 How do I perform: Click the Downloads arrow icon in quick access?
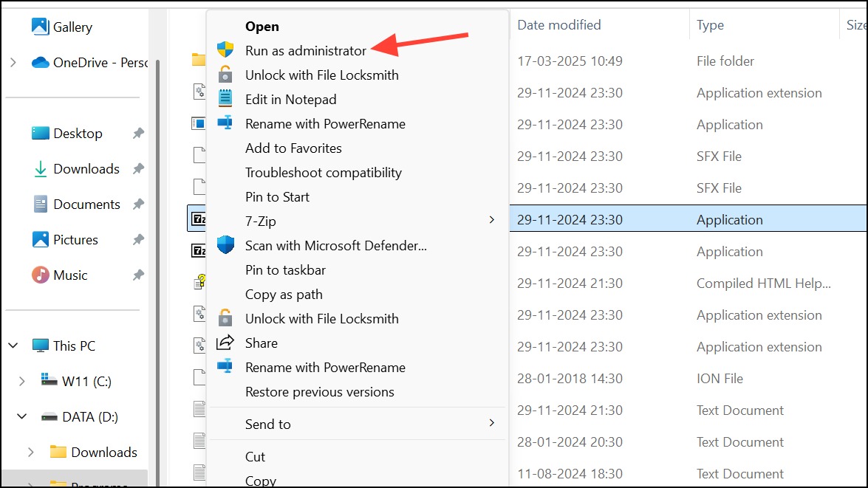[x=40, y=168]
